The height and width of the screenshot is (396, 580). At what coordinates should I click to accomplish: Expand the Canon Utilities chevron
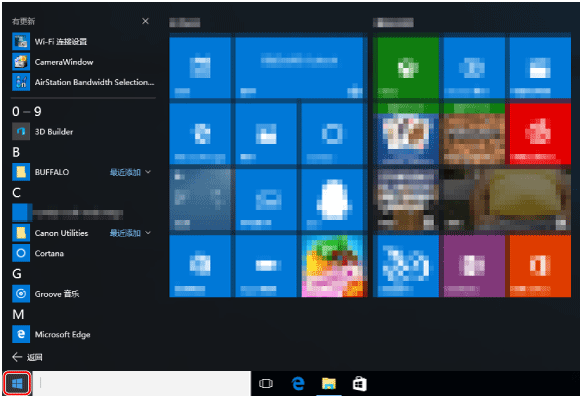tap(148, 233)
